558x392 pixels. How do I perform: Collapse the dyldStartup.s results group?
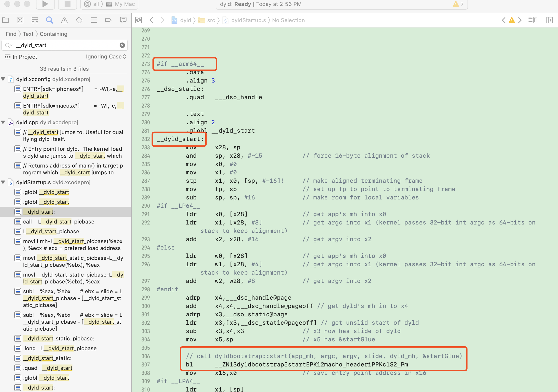3,182
